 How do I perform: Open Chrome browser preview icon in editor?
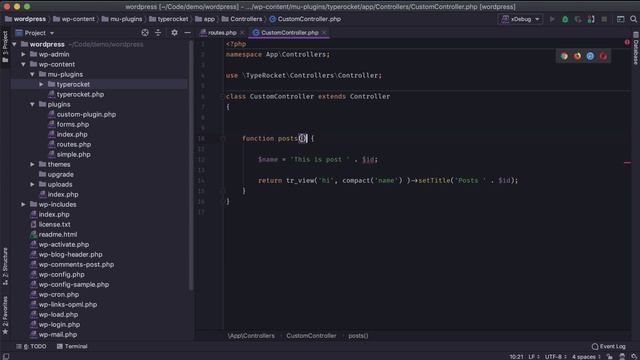(564, 56)
